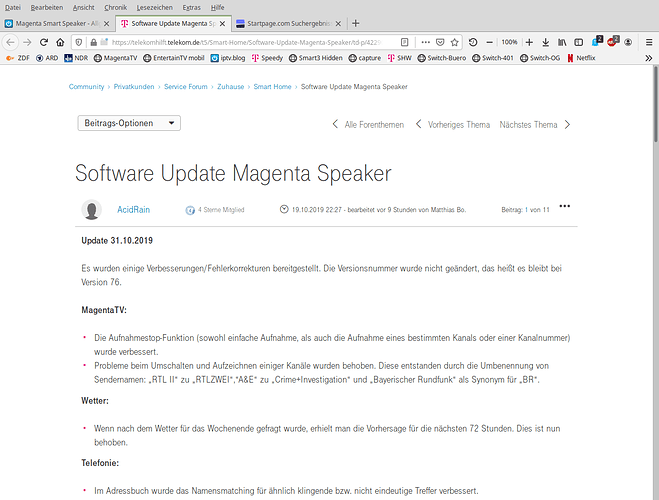Image resolution: width=659 pixels, height=500 pixels.
Task: Open the ARD bookmark
Action: click(47, 58)
